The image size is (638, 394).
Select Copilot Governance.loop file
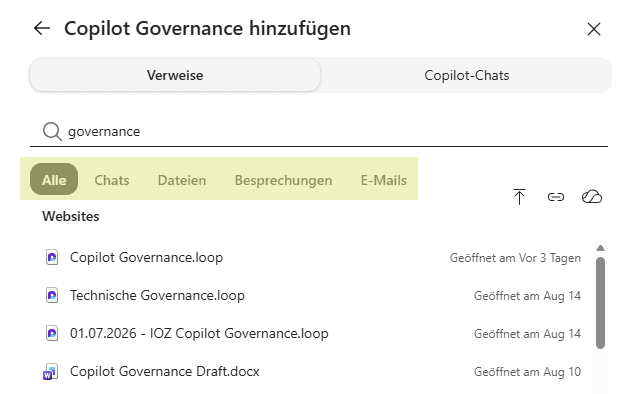tap(312, 258)
